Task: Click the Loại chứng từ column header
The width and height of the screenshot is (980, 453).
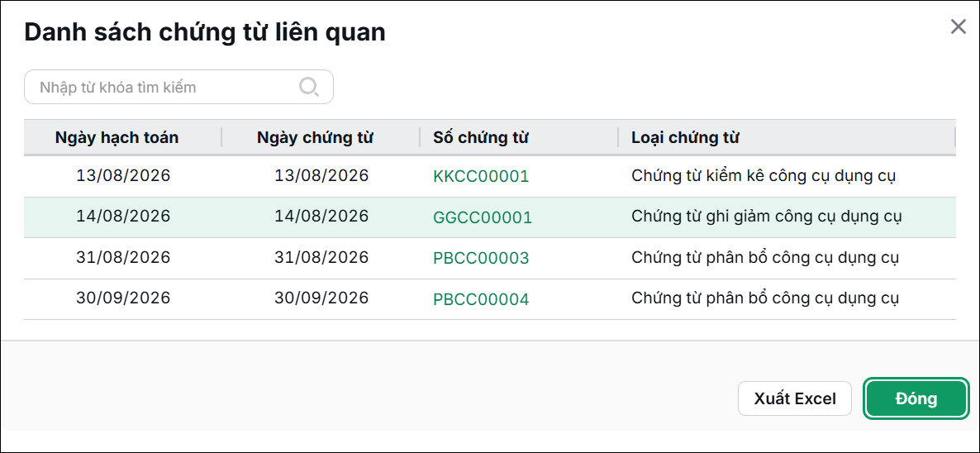Action: click(x=685, y=137)
